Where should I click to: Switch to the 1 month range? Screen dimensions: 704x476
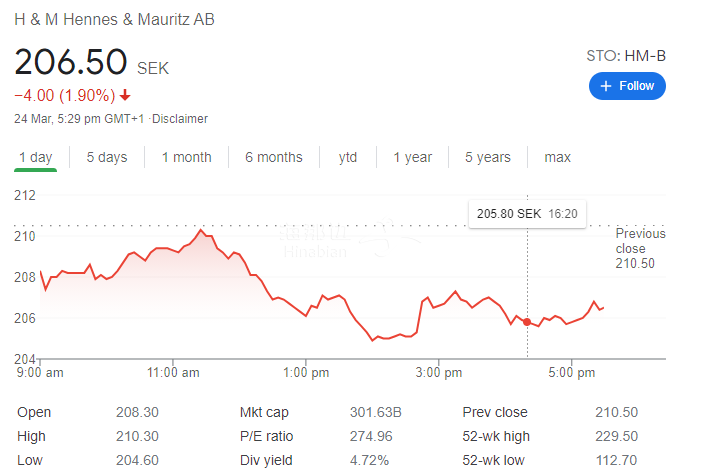[x=186, y=157]
